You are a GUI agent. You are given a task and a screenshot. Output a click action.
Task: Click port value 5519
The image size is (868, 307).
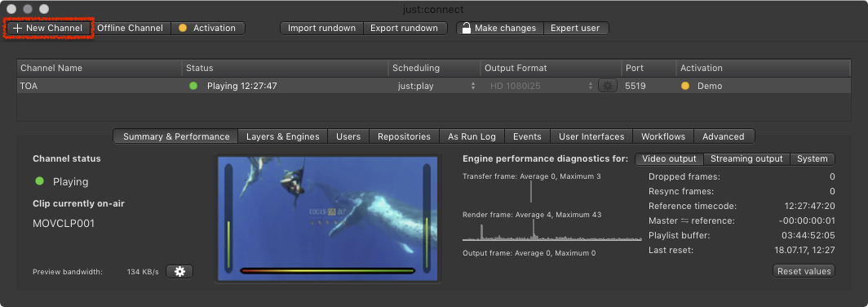(x=635, y=86)
